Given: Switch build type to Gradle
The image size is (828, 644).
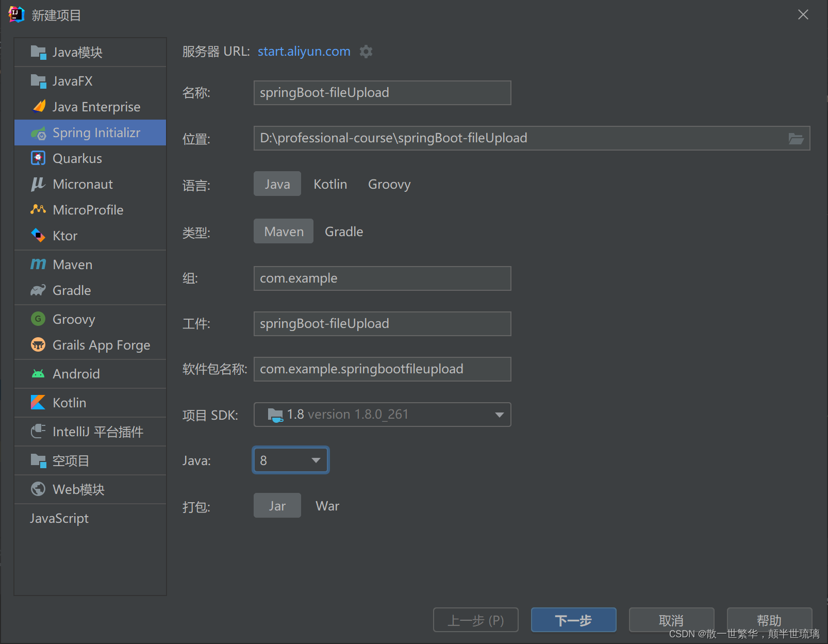Looking at the screenshot, I should coord(343,232).
